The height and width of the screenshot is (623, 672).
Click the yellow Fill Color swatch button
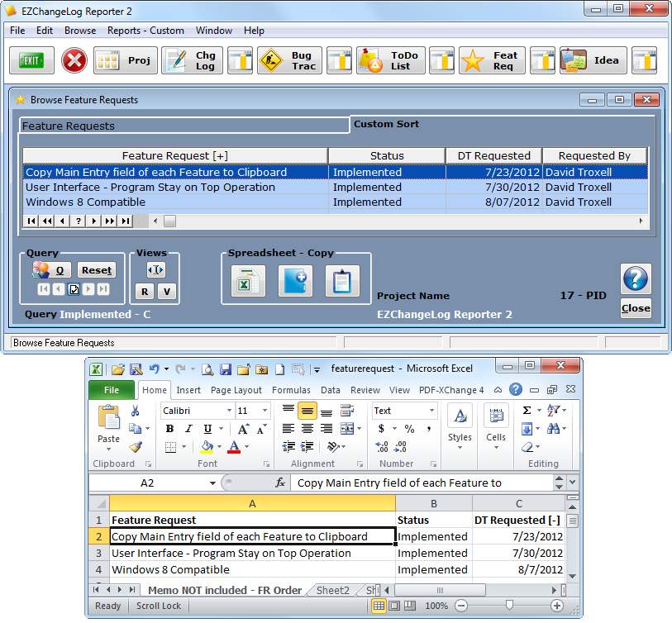pos(207,447)
